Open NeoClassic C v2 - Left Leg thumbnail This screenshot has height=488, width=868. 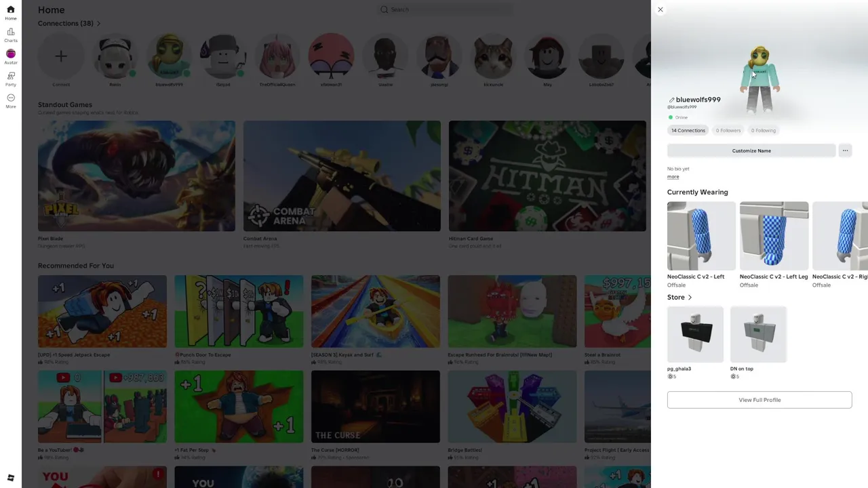(x=774, y=236)
